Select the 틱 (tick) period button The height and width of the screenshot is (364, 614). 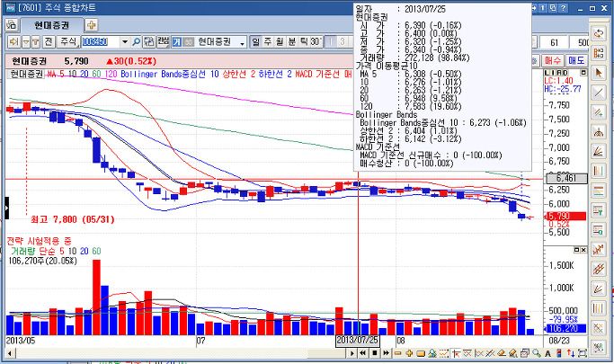303,41
